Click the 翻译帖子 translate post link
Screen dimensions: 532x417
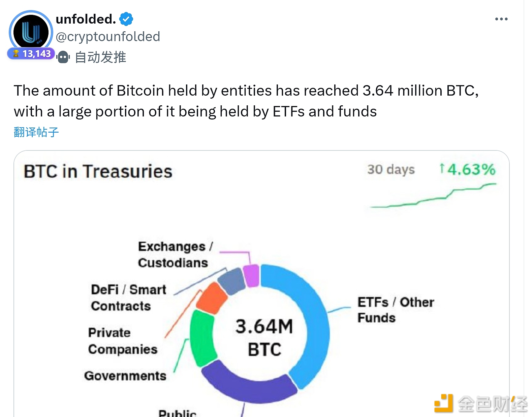tap(36, 132)
